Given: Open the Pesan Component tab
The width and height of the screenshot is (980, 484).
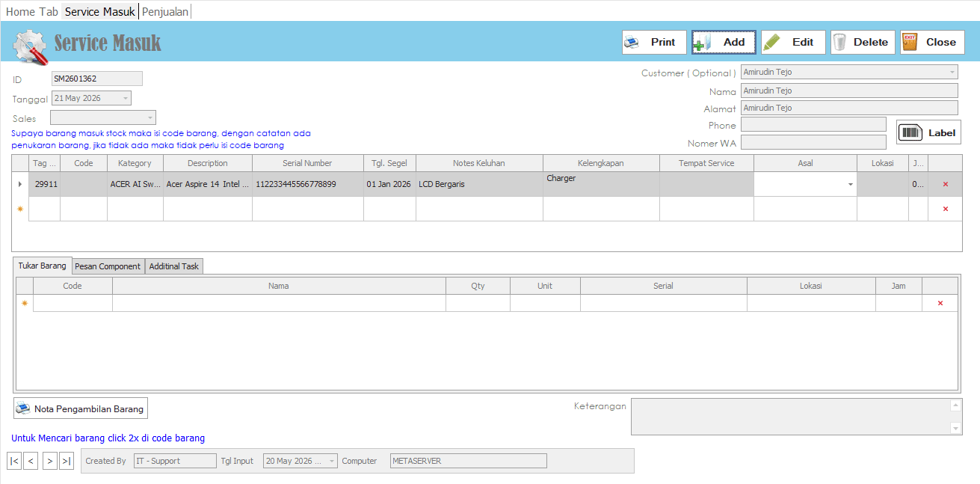Looking at the screenshot, I should tap(108, 266).
